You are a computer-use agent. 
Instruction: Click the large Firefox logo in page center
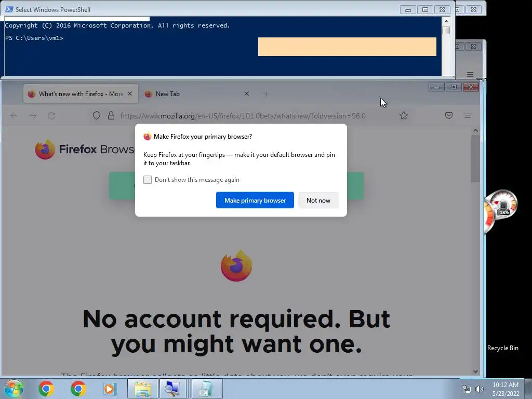[x=236, y=265]
